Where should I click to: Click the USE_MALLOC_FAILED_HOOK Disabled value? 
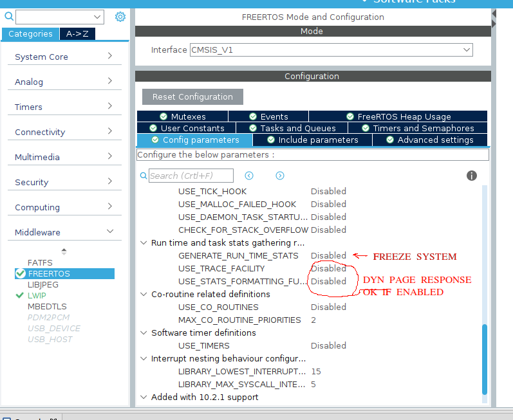(328, 204)
